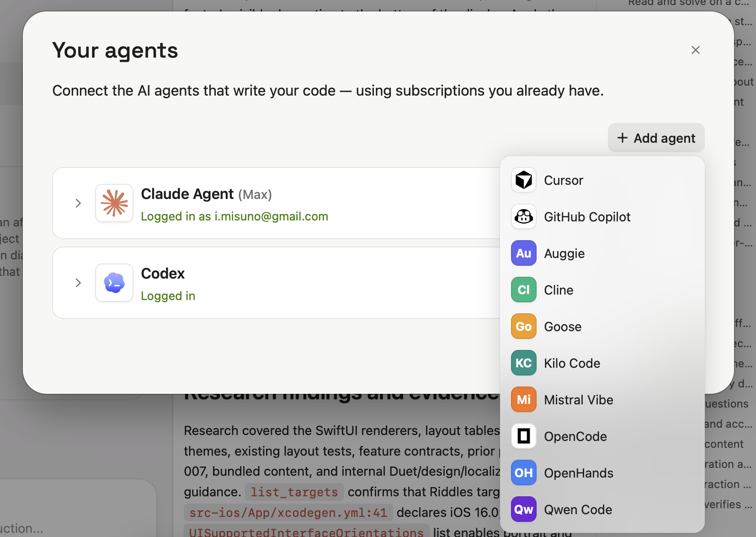Choose OpenHands menu entry
Viewport: 756px width, 537px height.
[x=602, y=473]
